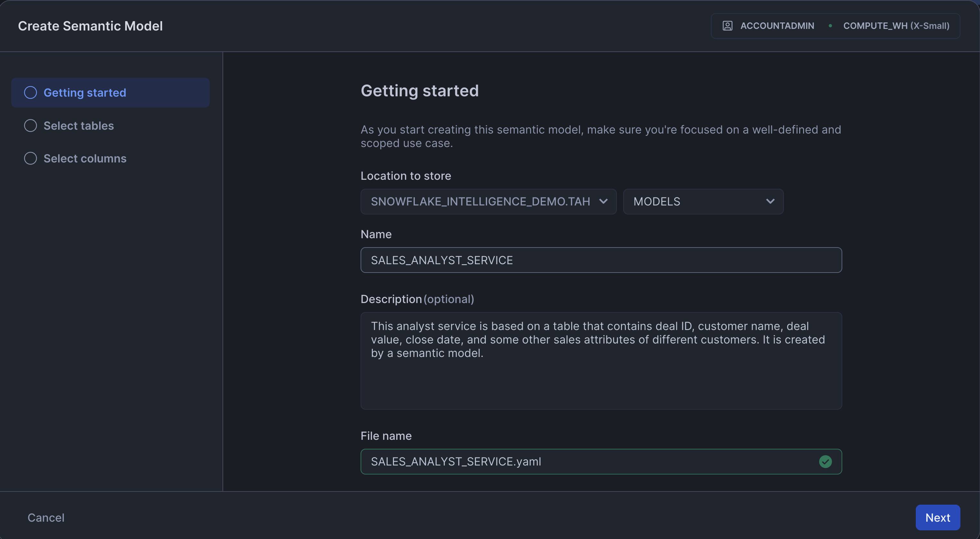Open the Getting started step label
Viewport: 980px width, 539px height.
pyautogui.click(x=85, y=92)
